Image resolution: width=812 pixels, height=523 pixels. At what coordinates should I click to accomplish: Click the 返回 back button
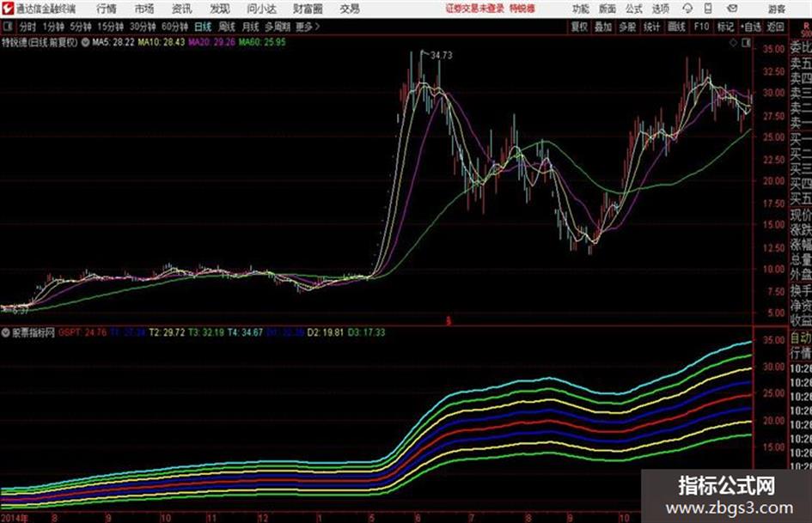point(775,27)
